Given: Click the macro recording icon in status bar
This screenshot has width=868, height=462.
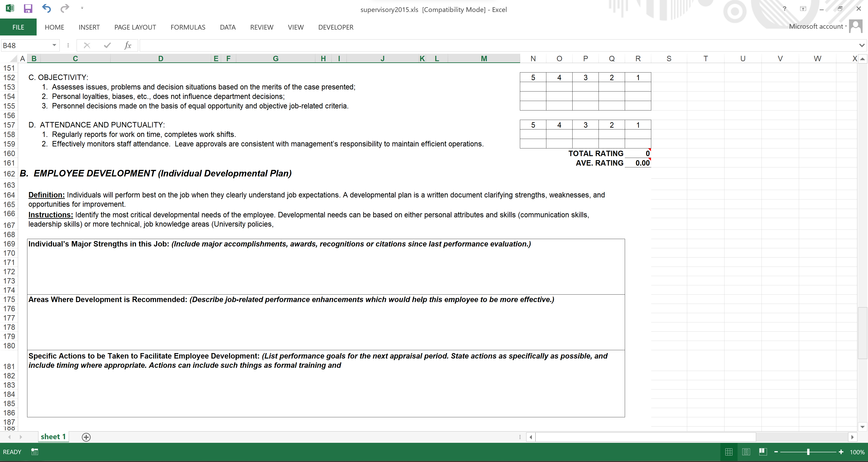Looking at the screenshot, I should tap(34, 452).
